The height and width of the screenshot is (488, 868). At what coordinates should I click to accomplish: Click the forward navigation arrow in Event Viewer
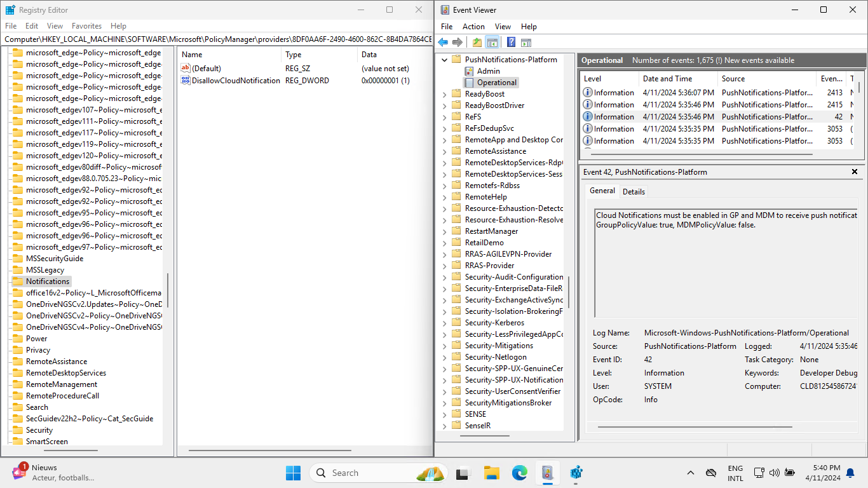[456, 42]
